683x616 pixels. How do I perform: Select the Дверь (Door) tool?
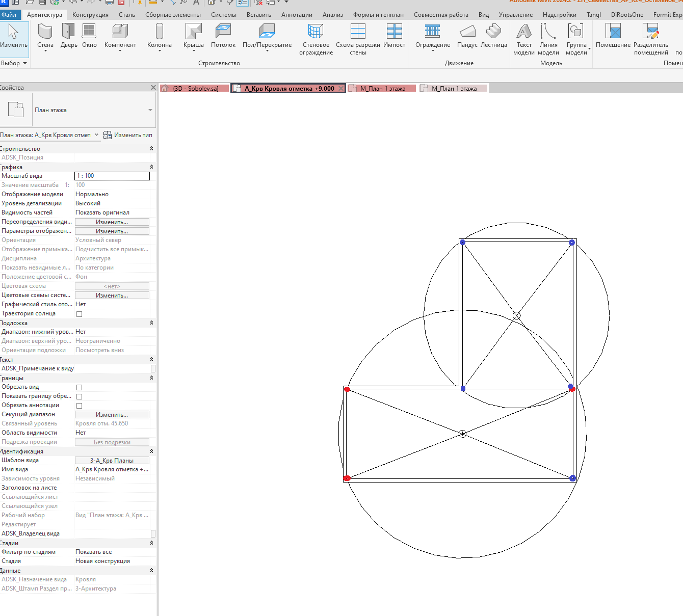click(x=69, y=36)
